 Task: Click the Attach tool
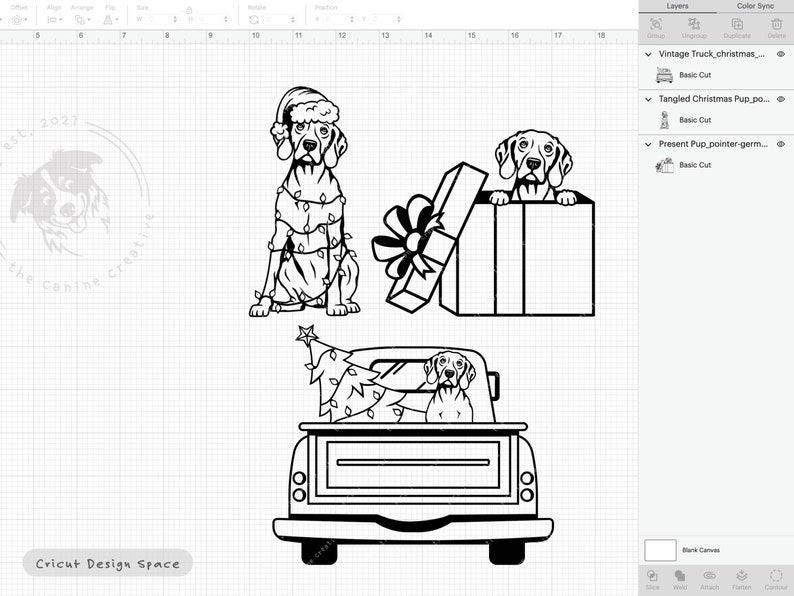pos(709,579)
